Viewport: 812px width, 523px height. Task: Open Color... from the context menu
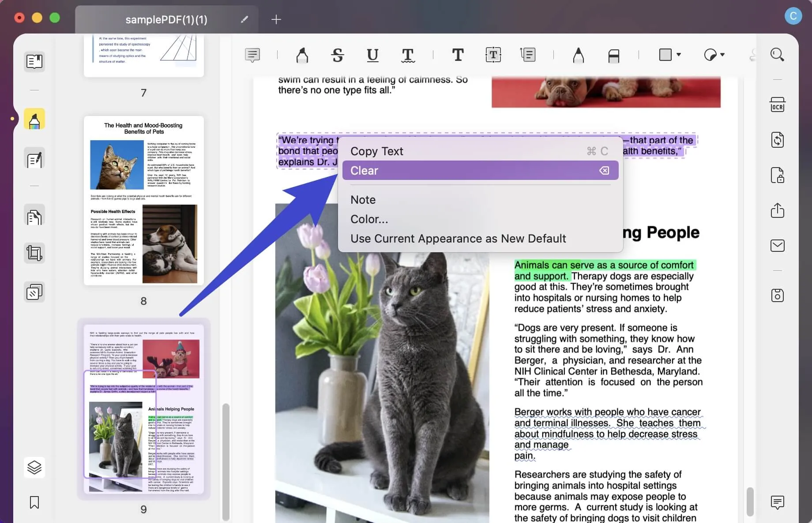tap(369, 219)
